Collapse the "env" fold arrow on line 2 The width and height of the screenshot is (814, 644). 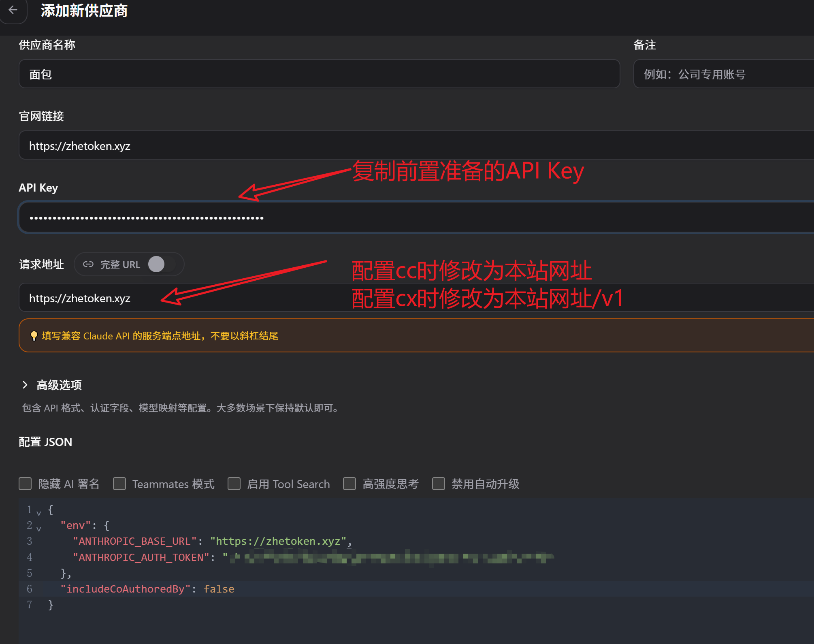pos(39,529)
